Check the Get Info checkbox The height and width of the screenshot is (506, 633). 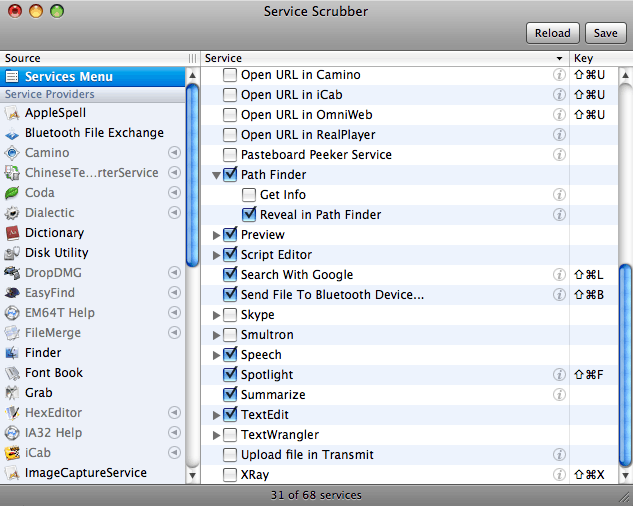pyautogui.click(x=250, y=195)
